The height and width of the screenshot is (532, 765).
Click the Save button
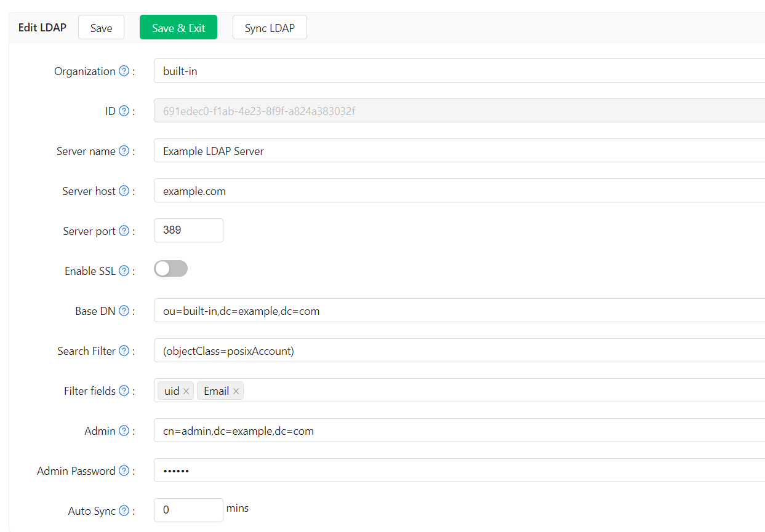pyautogui.click(x=101, y=27)
